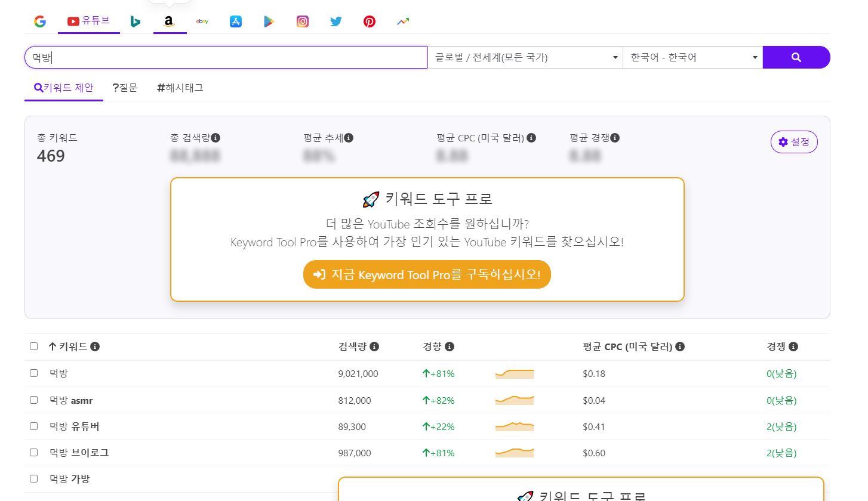Open the Twitter keyword tab

(336, 22)
